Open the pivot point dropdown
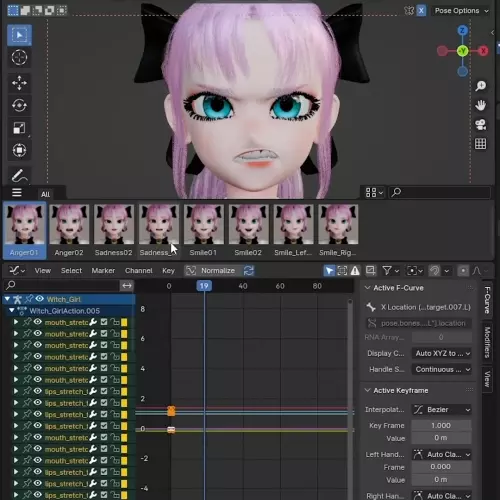Viewport: 500px width, 500px height. 414,271
